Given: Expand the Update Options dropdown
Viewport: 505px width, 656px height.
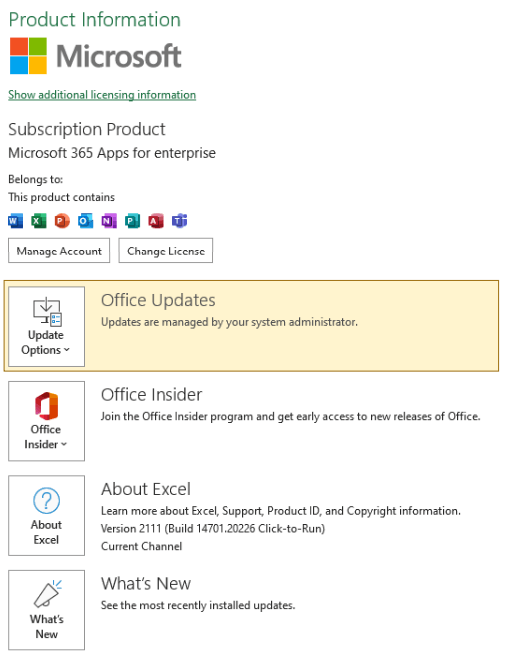Looking at the screenshot, I should pyautogui.click(x=46, y=326).
